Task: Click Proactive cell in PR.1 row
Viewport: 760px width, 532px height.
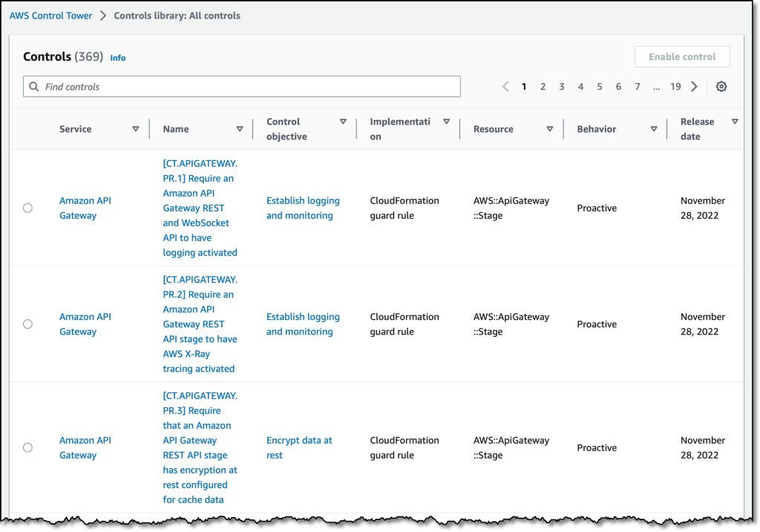Action: click(x=597, y=208)
